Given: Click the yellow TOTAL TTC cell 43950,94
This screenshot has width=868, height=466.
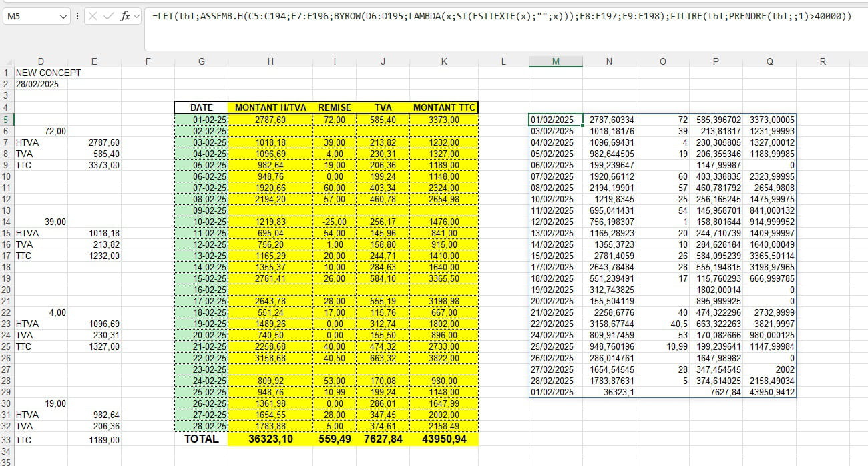Looking at the screenshot, I should (444, 439).
